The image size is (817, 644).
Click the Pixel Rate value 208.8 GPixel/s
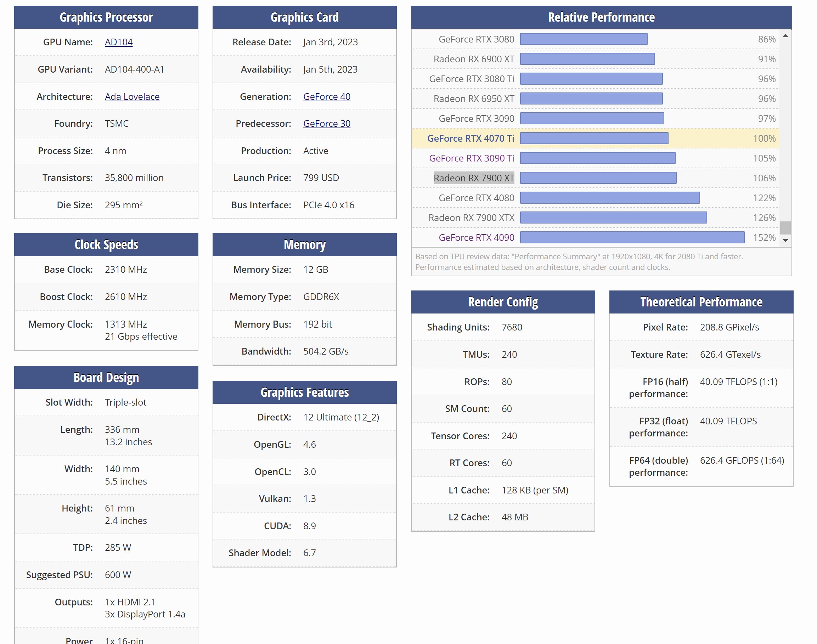click(729, 327)
